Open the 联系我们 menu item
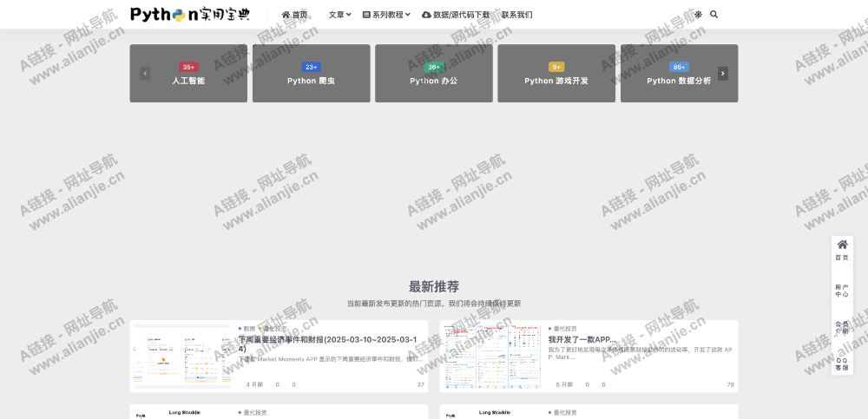Viewport: 868px width, 419px height. (517, 15)
